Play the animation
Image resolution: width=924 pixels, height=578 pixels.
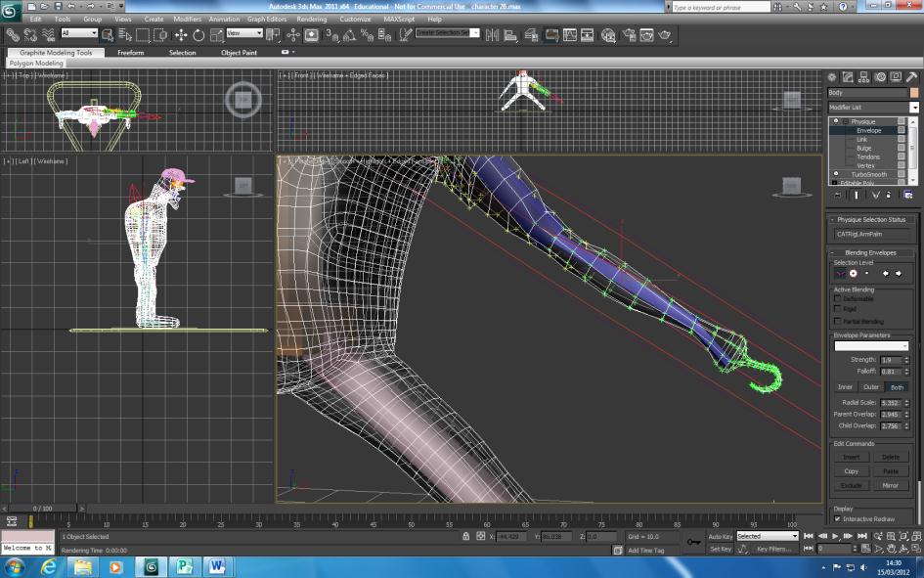coord(835,536)
